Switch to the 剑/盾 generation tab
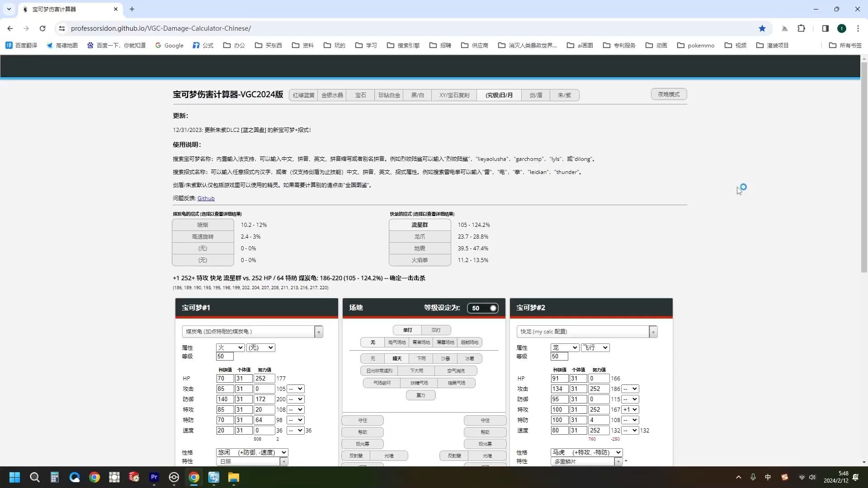868x488 pixels. click(536, 95)
